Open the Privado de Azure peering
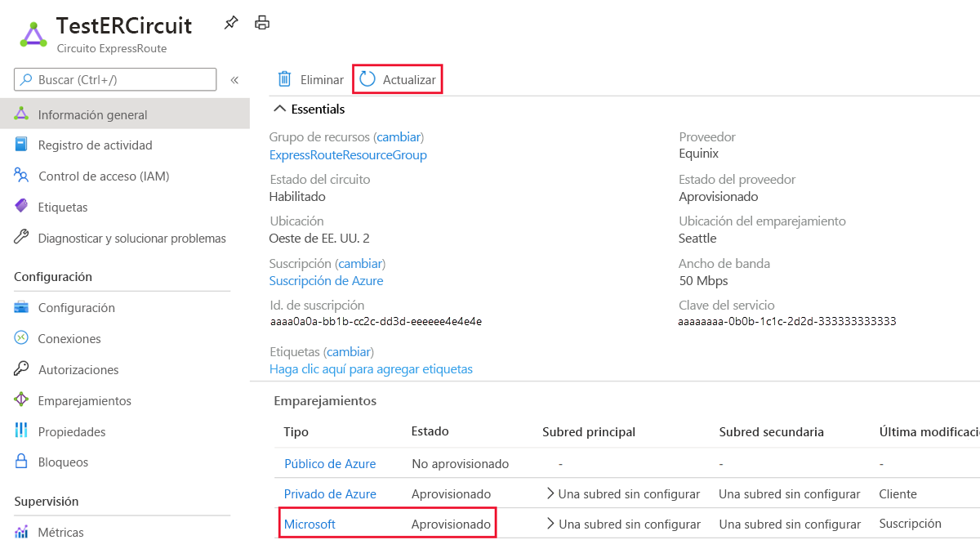The image size is (980, 549). coord(330,494)
